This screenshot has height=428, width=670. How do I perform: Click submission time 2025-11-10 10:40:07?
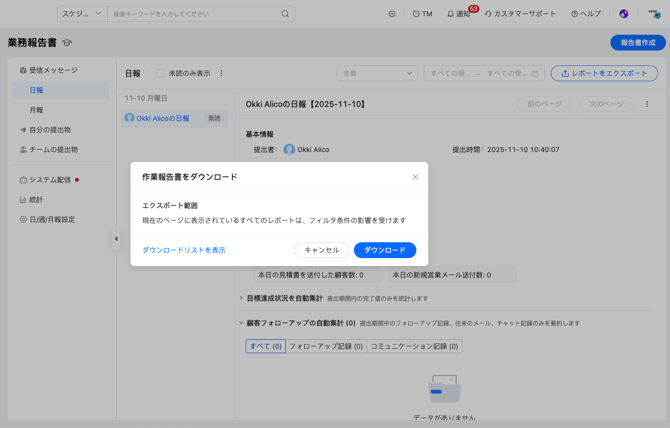pyautogui.click(x=523, y=150)
